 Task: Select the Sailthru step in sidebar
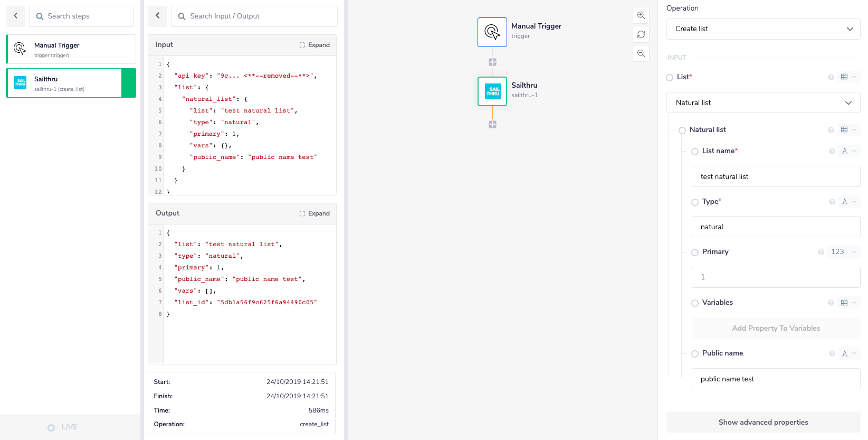tap(64, 83)
